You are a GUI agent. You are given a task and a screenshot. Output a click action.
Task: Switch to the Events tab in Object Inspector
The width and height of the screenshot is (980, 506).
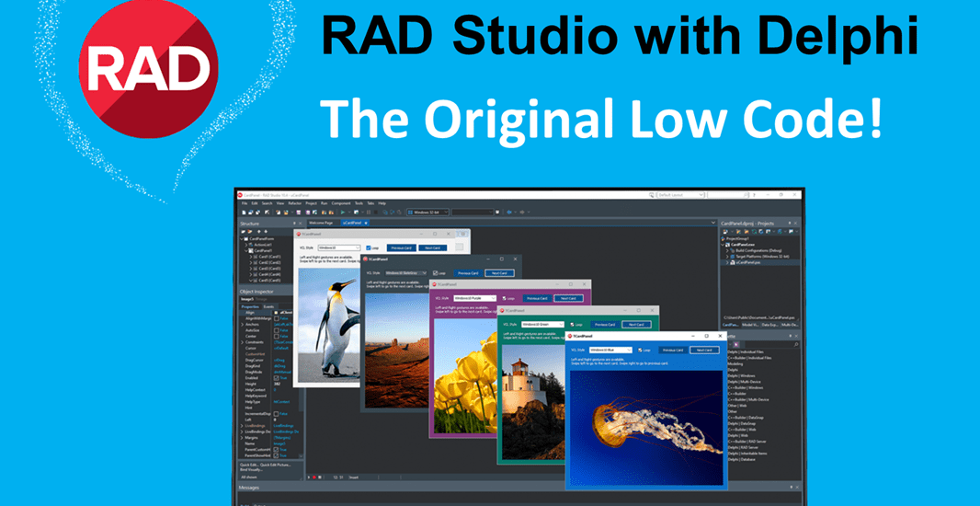click(x=268, y=306)
